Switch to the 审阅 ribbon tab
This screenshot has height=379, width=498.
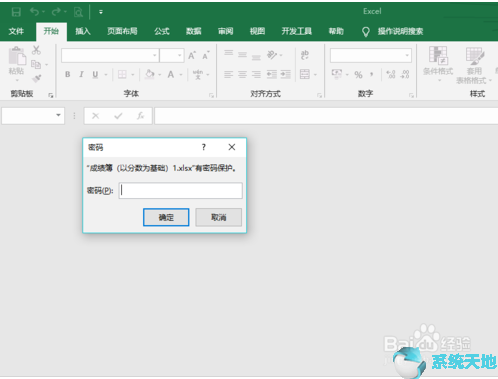coord(226,31)
